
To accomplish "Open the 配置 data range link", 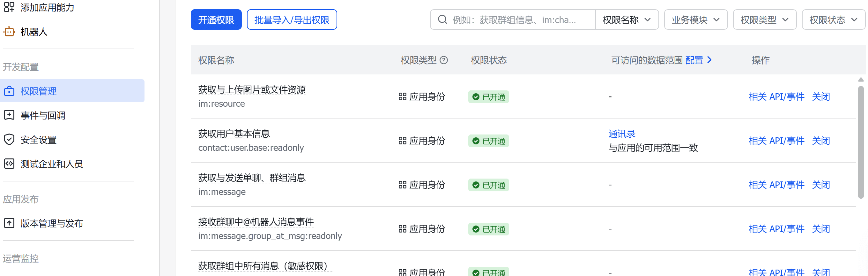I will tap(698, 60).
